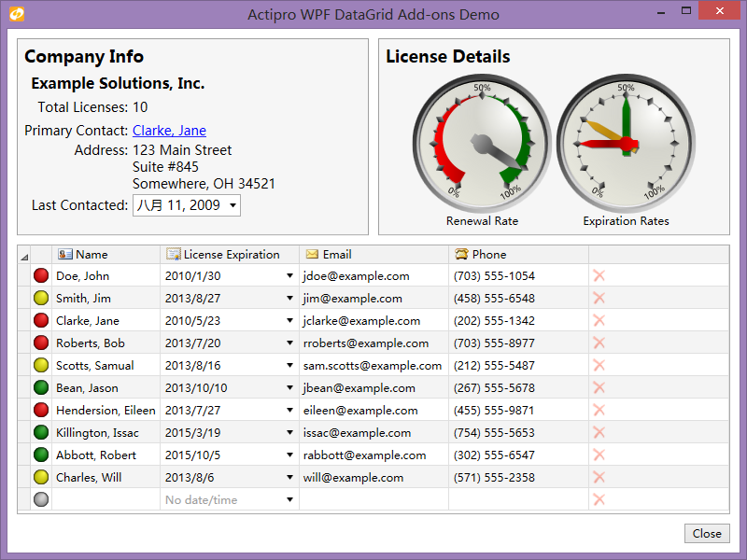Click the rabbott@example.com email cell
This screenshot has height=560, width=747.
pyautogui.click(x=374, y=455)
